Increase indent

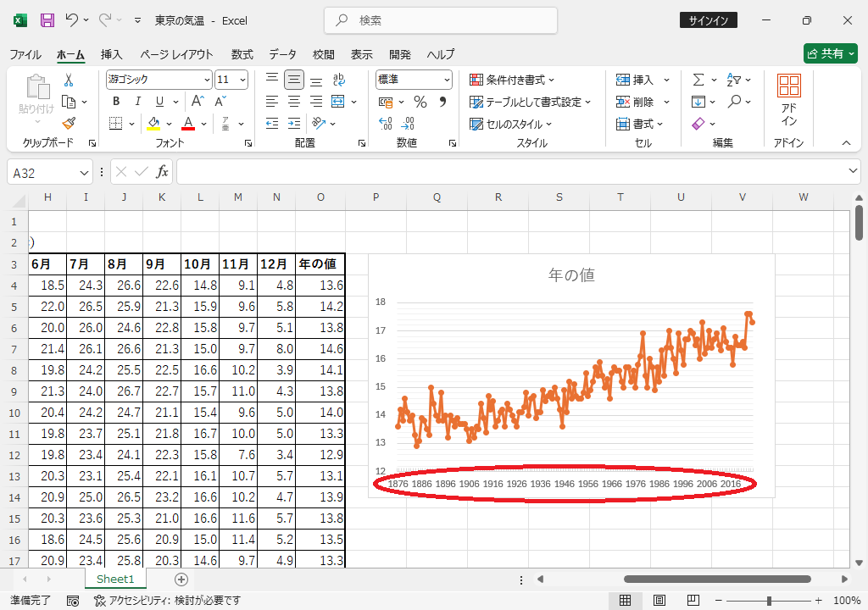point(294,124)
